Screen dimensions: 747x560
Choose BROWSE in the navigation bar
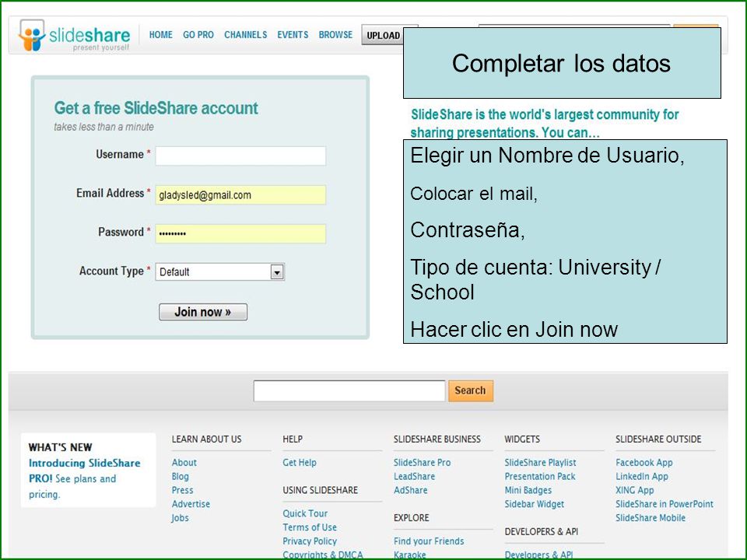click(335, 35)
